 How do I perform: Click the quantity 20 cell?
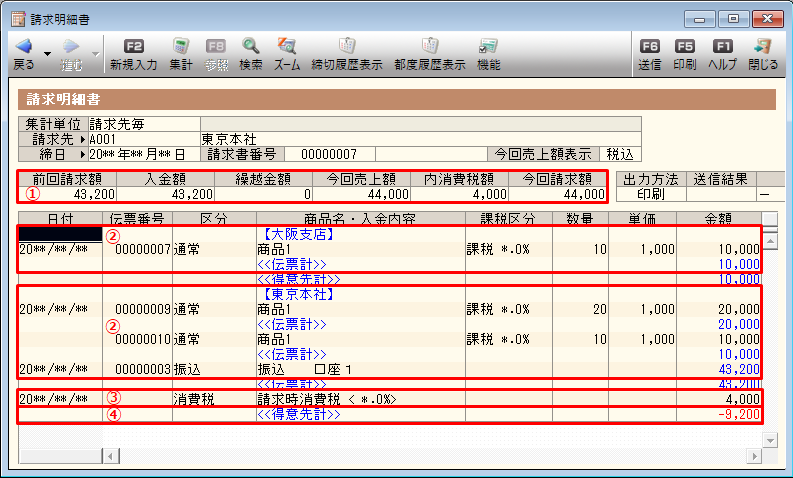pyautogui.click(x=580, y=309)
